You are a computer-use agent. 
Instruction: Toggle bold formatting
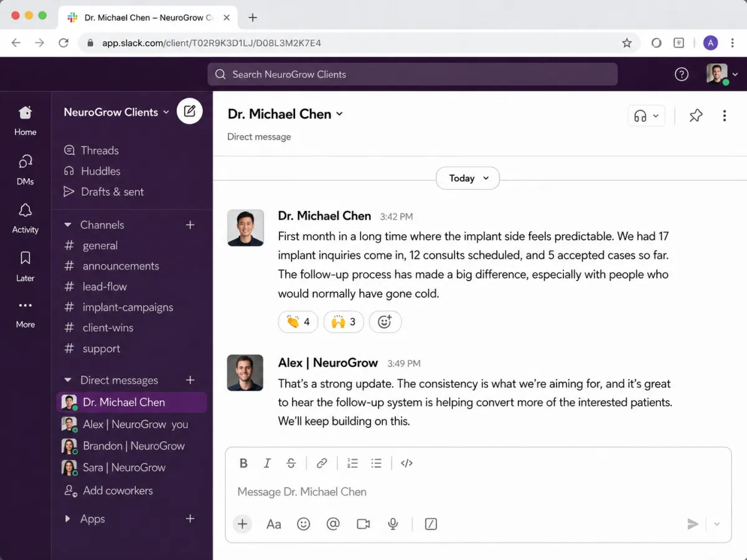[243, 463]
